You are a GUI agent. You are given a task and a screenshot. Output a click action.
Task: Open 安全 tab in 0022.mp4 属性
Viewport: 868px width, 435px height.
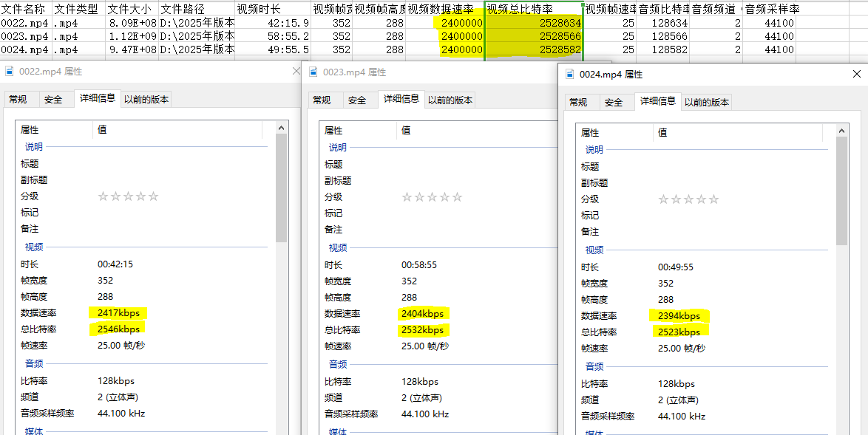point(54,100)
